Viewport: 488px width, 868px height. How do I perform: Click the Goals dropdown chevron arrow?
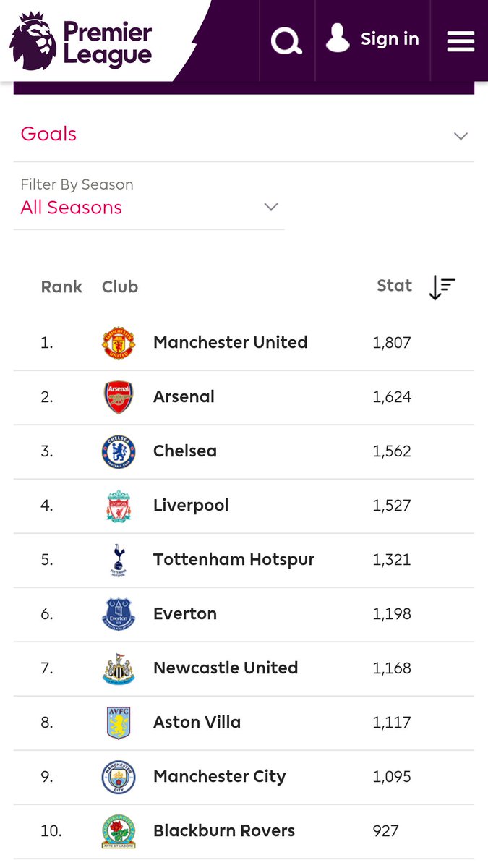(x=461, y=136)
